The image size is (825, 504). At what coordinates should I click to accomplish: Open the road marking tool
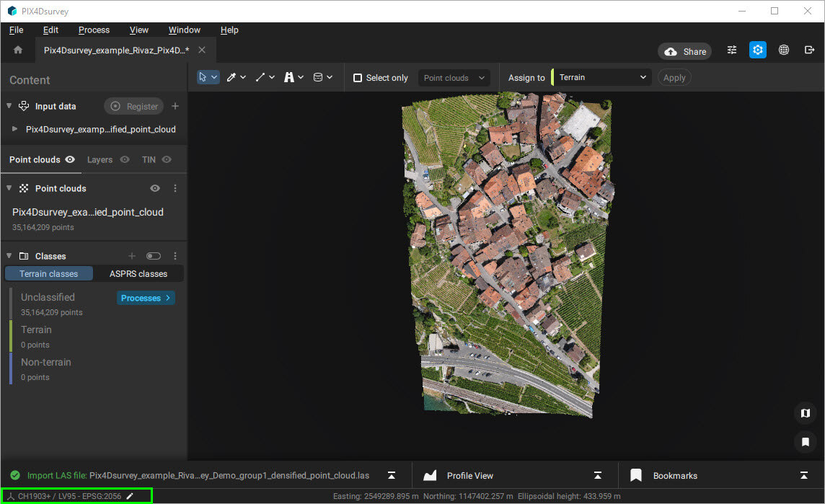click(x=288, y=77)
